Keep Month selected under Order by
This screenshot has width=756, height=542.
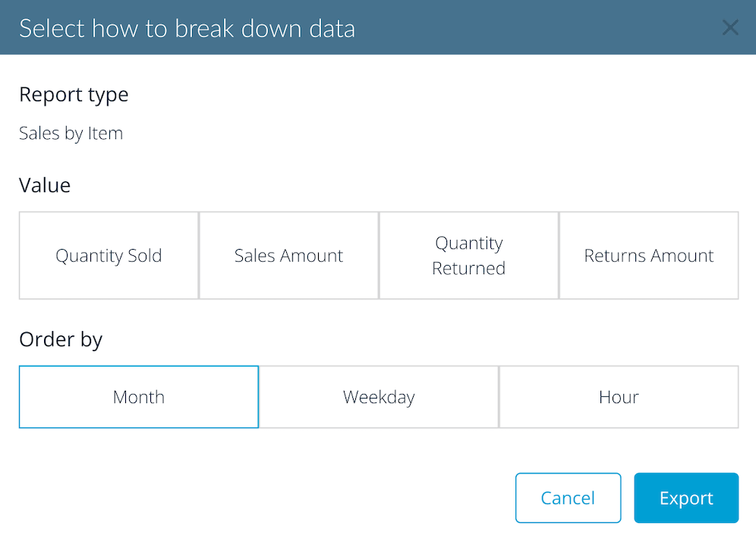tap(139, 396)
